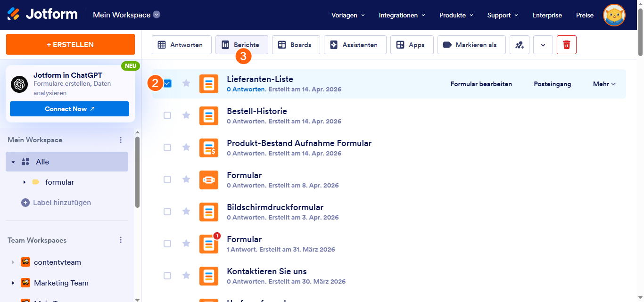
Task: Uncheck the Lieferanten-Liste checkbox
Action: click(167, 83)
